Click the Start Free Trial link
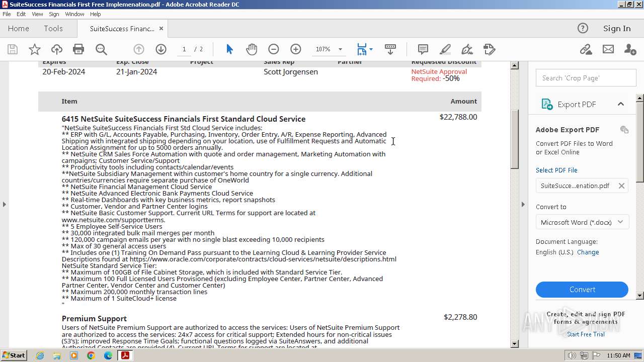Screen dimensions: 644x362 coord(586,334)
